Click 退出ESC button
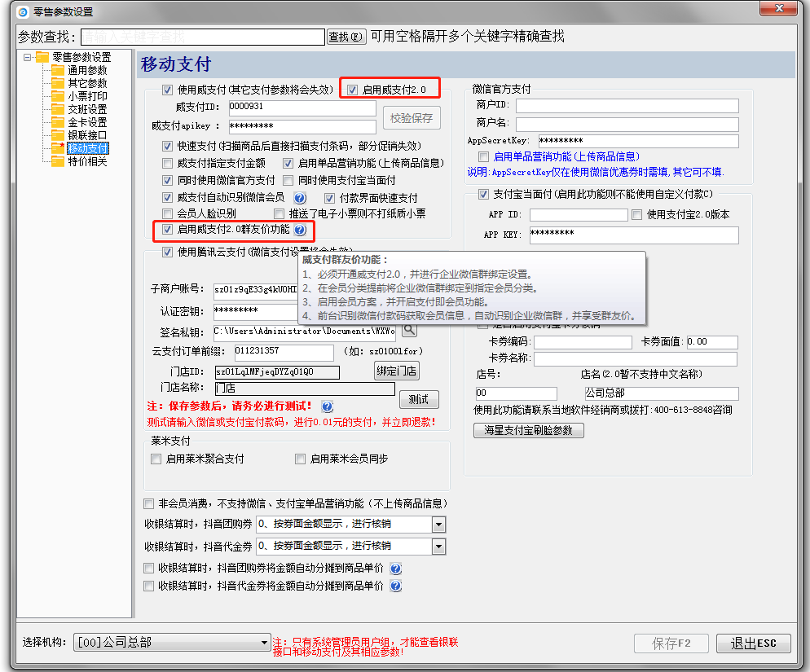Image resolution: width=810 pixels, height=672 pixels. coord(753,643)
